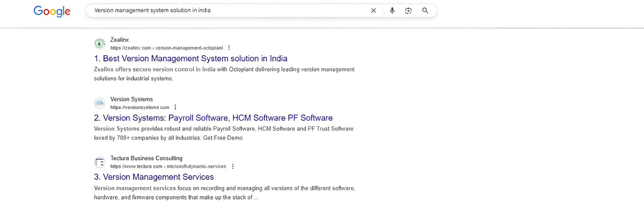644x208 pixels.
Task: Clear the search query with the X icon
Action: (x=374, y=10)
